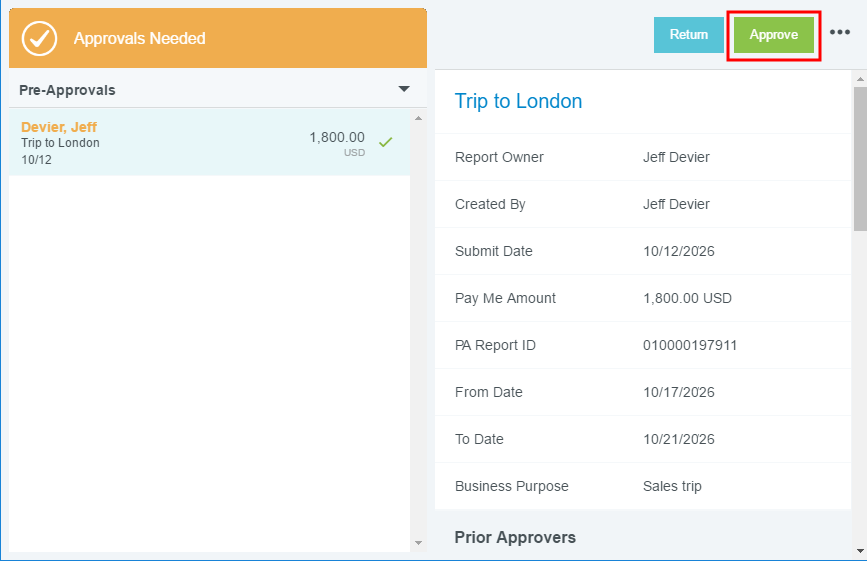This screenshot has height=561, width=867.
Task: Click the details panel scrollbar down arrow
Action: (859, 550)
